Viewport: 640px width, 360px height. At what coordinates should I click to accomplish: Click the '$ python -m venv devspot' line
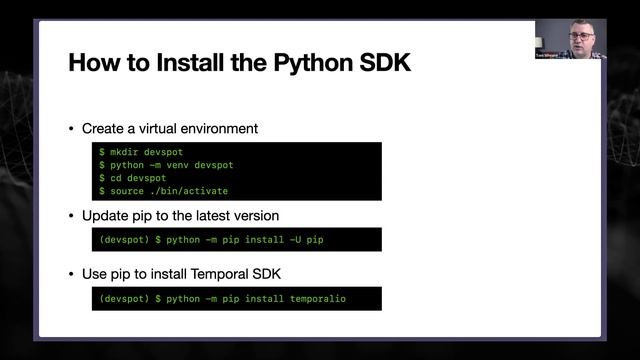click(166, 165)
